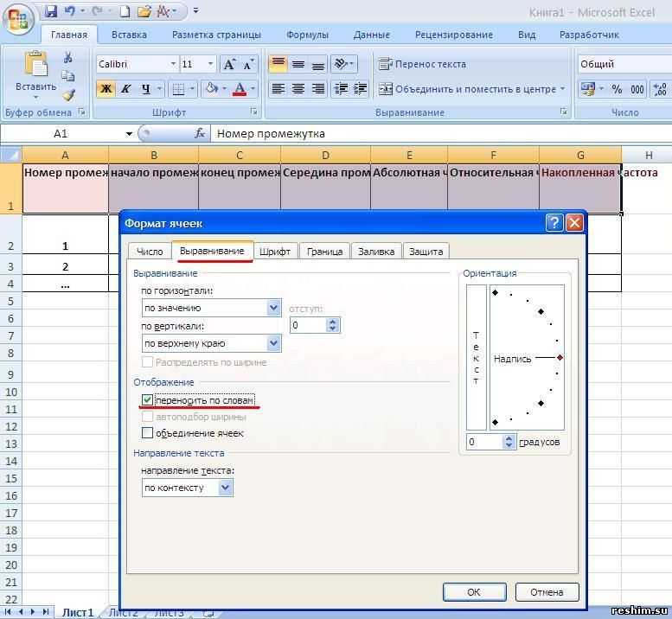Align text to bottom of cell
The height and width of the screenshot is (619, 672).
pos(318,64)
